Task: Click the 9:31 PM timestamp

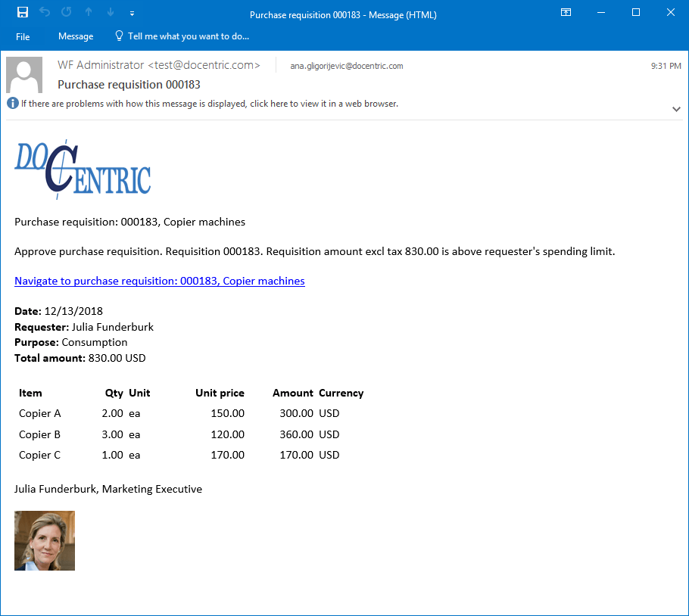Action: [x=666, y=66]
